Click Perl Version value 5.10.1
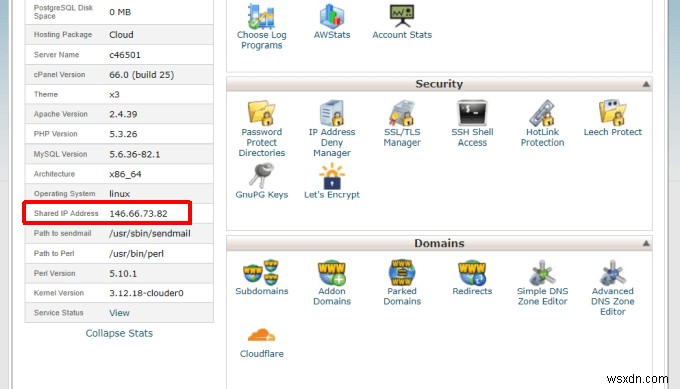680x389 pixels. (123, 274)
